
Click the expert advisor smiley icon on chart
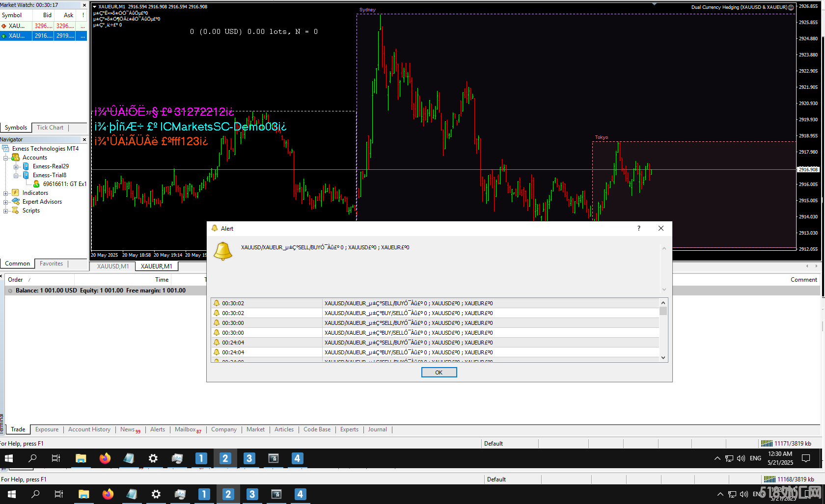coord(791,7)
